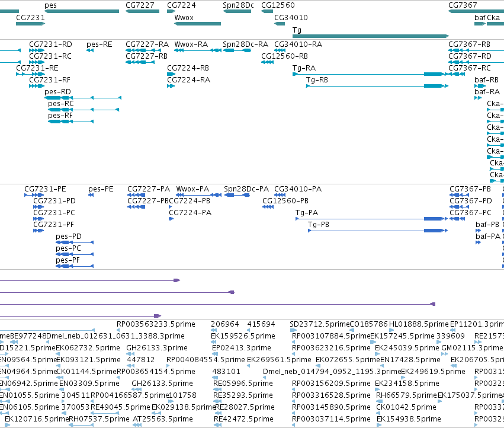Select EST RE05996.5prime
Screen dimensions: 504x428
(x=243, y=384)
